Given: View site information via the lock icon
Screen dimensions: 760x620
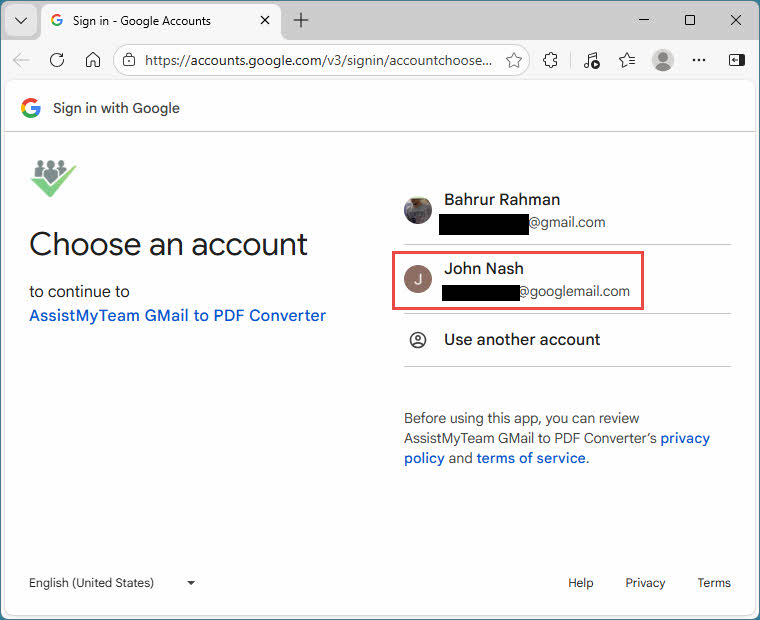Looking at the screenshot, I should [128, 60].
